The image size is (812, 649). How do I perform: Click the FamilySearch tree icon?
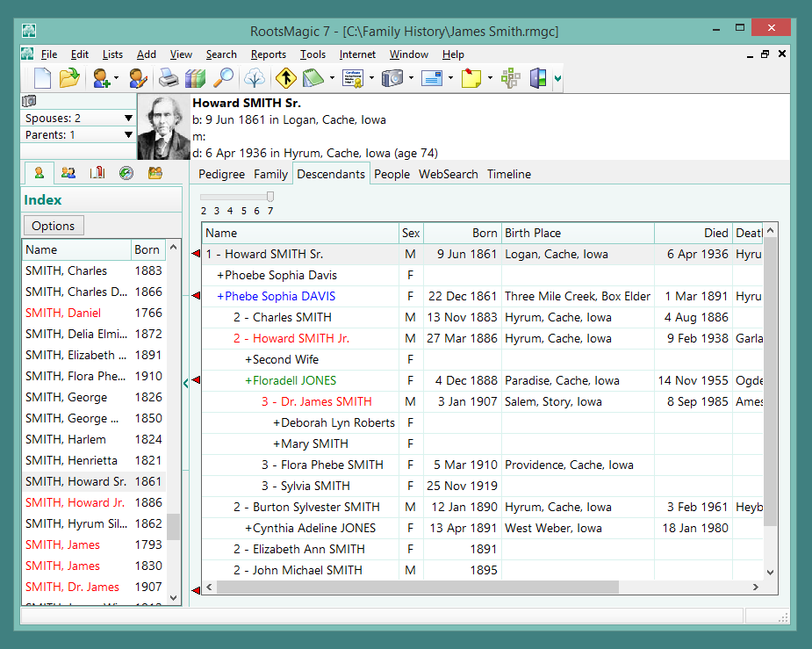tap(254, 78)
